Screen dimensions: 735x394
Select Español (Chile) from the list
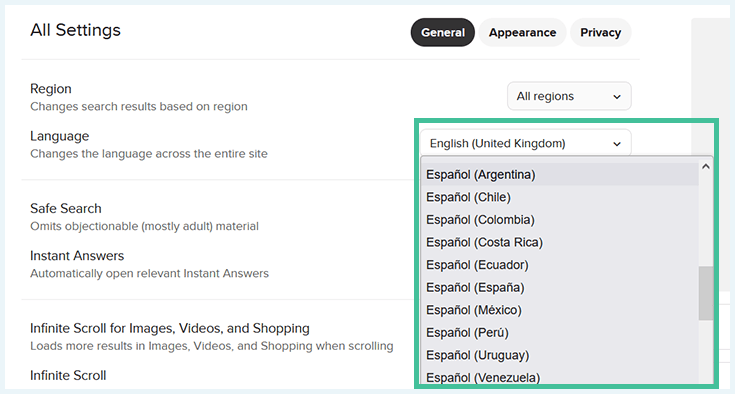click(x=560, y=197)
